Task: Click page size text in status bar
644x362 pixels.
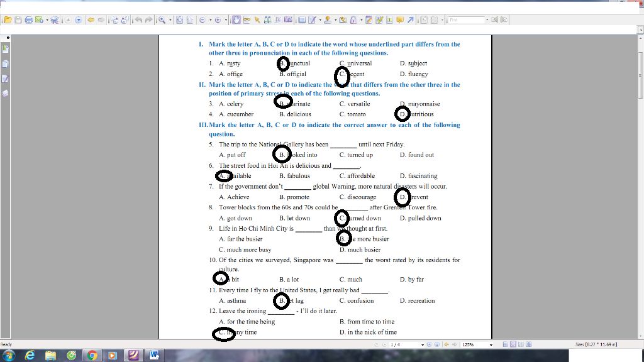Action: point(596,344)
